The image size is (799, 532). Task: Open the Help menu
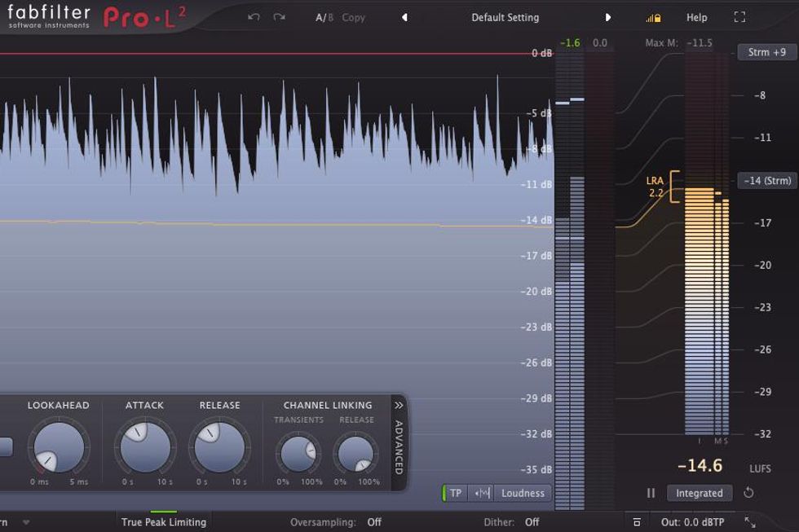[x=696, y=17]
